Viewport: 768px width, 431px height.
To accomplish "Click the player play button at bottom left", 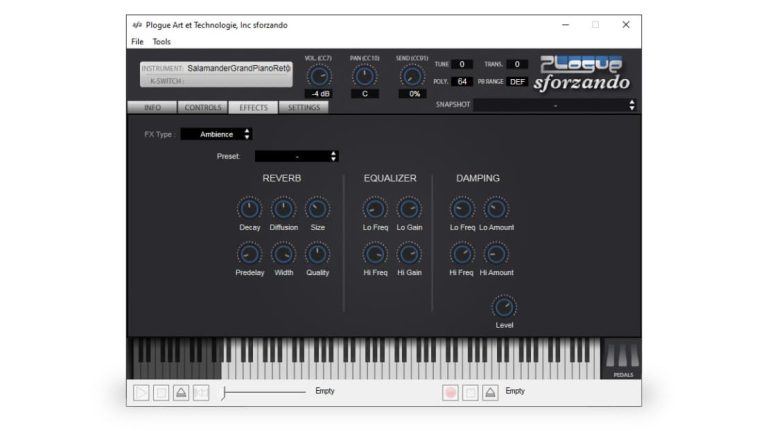I will click(x=141, y=393).
